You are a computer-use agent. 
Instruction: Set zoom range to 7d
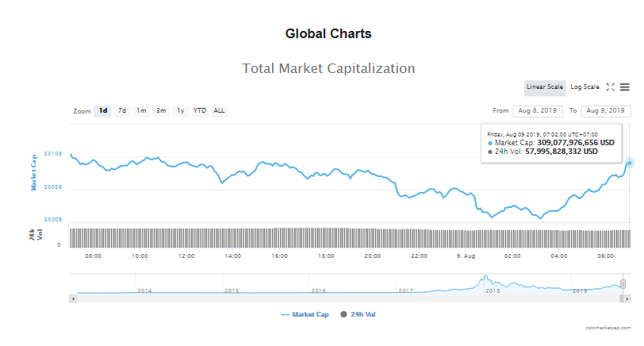(x=122, y=111)
